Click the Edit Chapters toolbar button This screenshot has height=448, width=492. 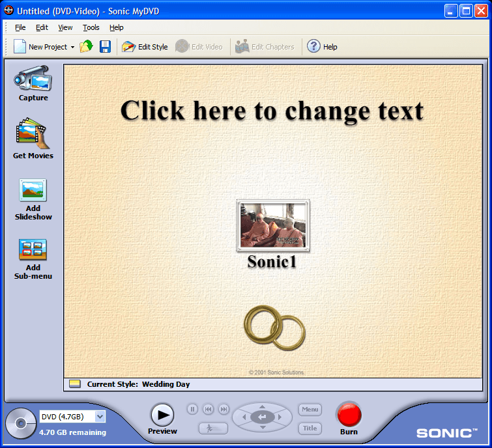(x=265, y=47)
